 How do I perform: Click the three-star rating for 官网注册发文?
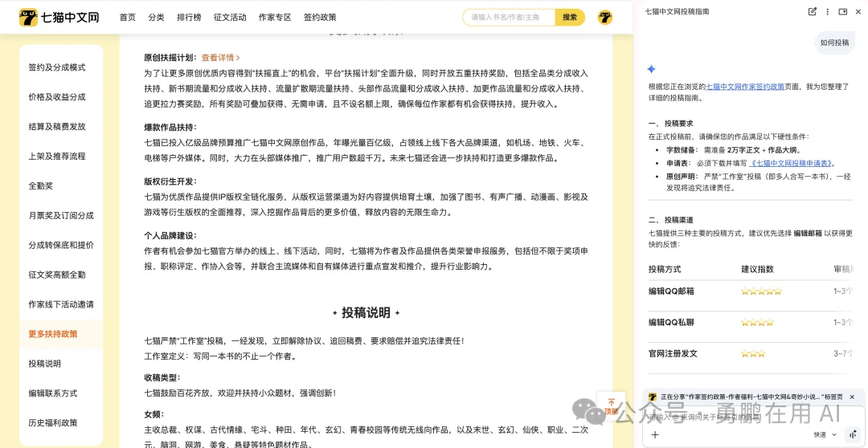tap(753, 353)
